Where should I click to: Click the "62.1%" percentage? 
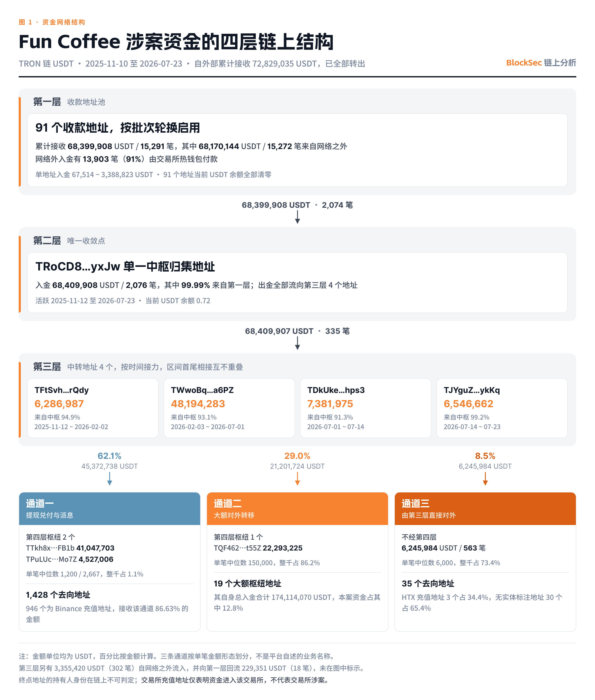pos(109,456)
